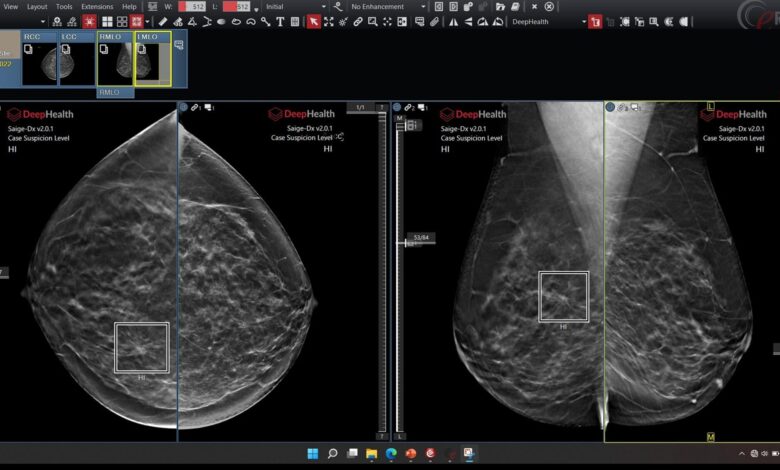Open the Layout menu
Viewport: 780px width, 470px height.
pos(37,6)
